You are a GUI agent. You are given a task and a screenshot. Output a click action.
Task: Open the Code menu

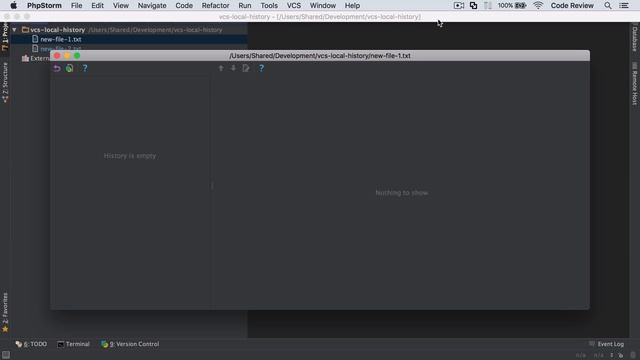click(x=184, y=6)
